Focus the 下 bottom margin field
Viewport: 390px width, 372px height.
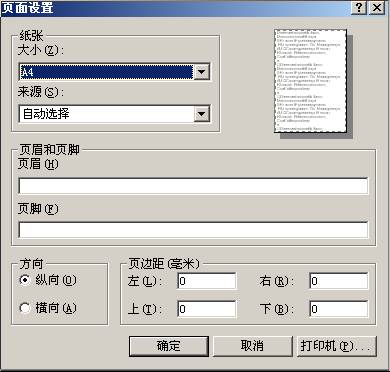339,309
